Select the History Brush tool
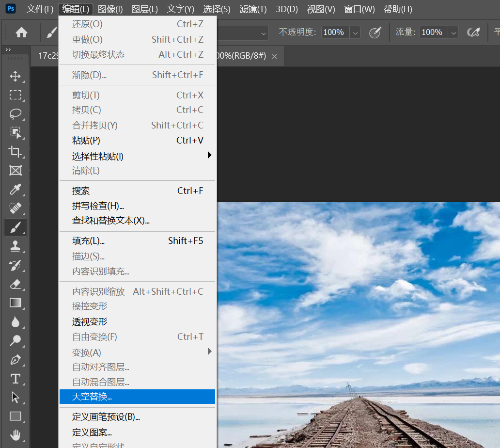This screenshot has height=448, width=500. pos(16,265)
